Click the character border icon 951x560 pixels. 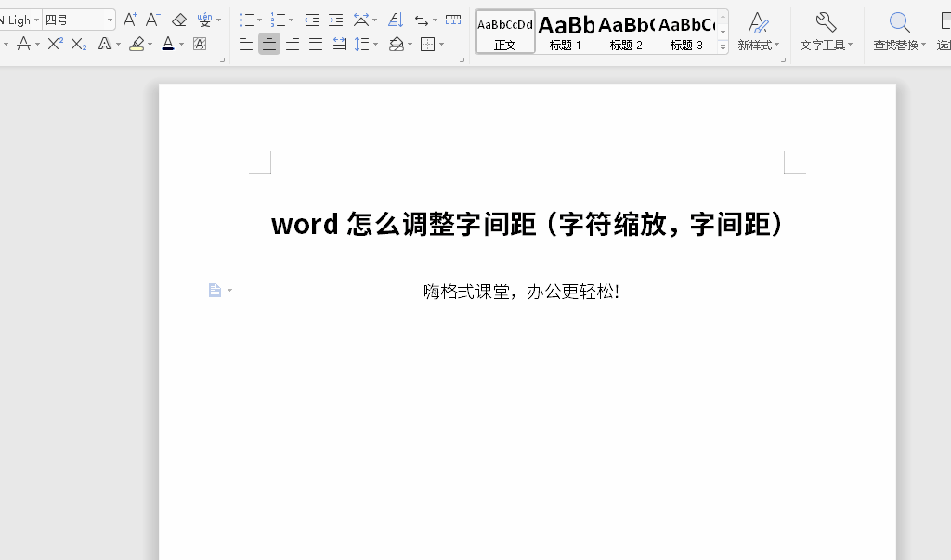[x=200, y=44]
